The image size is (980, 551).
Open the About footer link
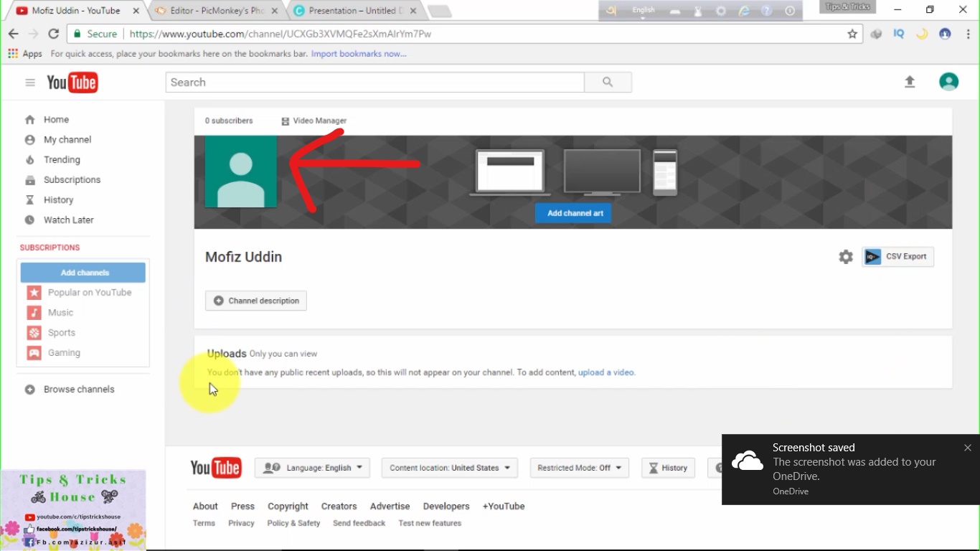tap(205, 507)
